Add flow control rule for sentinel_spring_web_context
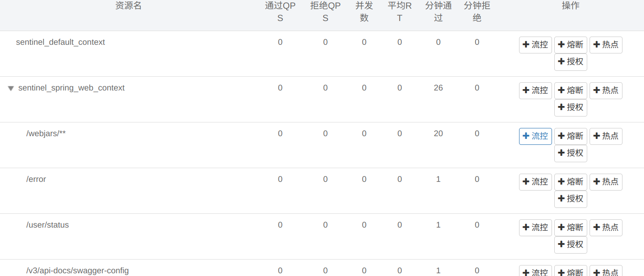644x276 pixels. [x=535, y=90]
